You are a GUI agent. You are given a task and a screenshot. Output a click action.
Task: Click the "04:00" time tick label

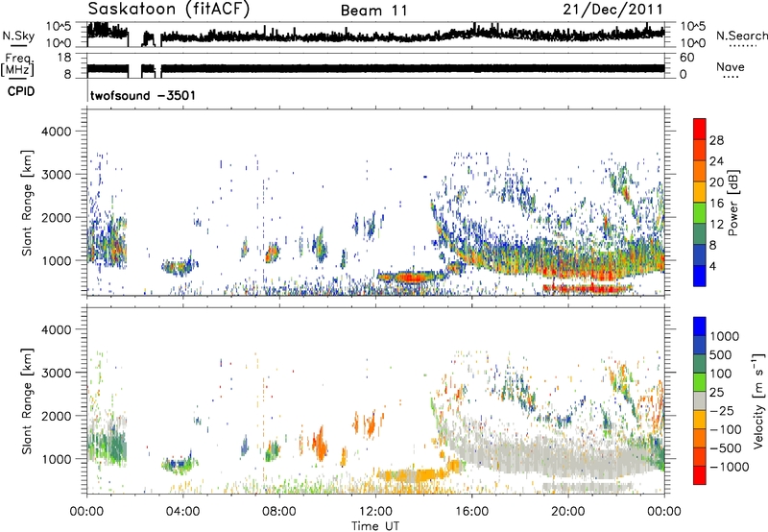click(x=182, y=512)
